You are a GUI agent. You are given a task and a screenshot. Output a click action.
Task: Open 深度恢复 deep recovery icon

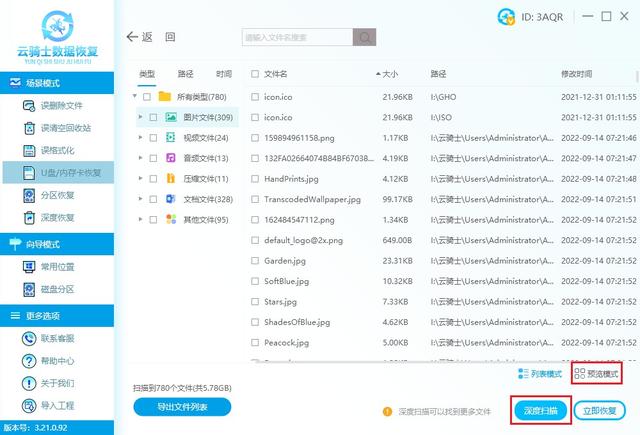click(29, 218)
